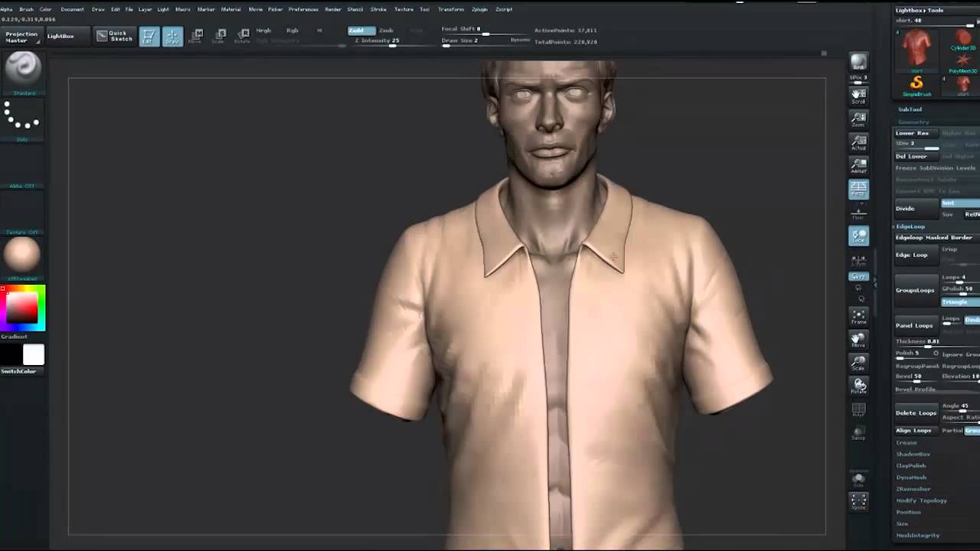Click the Panel Loops button
The image size is (980, 551).
(x=916, y=325)
